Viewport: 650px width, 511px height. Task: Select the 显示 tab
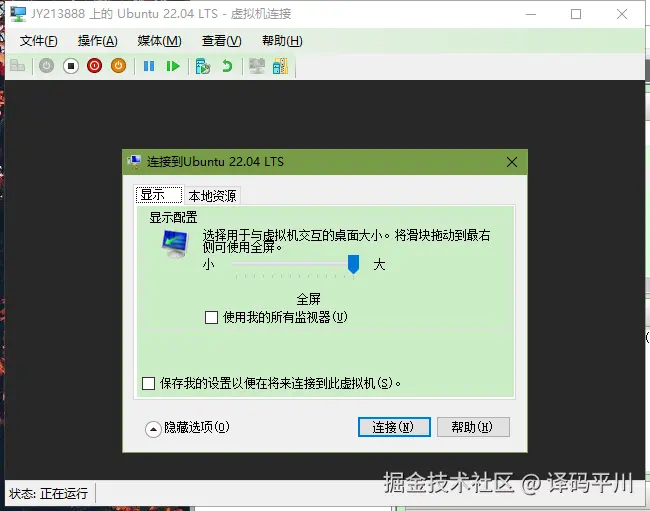159,195
